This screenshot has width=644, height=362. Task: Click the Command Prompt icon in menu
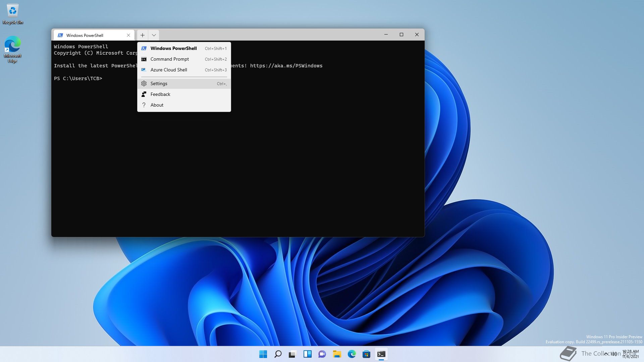tap(144, 59)
